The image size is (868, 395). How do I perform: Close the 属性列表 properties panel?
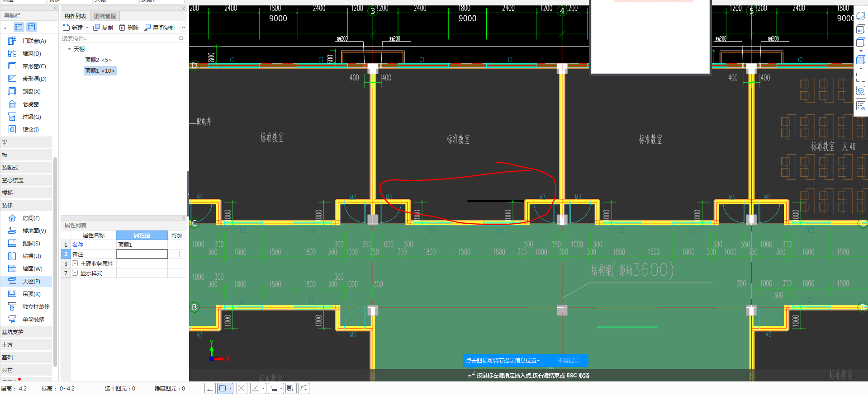pyautogui.click(x=184, y=218)
